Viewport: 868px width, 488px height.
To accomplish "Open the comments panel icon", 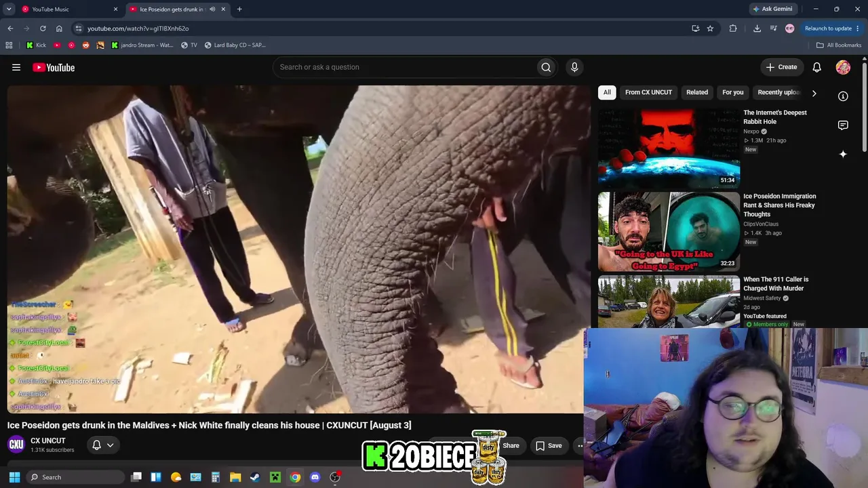I will pyautogui.click(x=843, y=125).
